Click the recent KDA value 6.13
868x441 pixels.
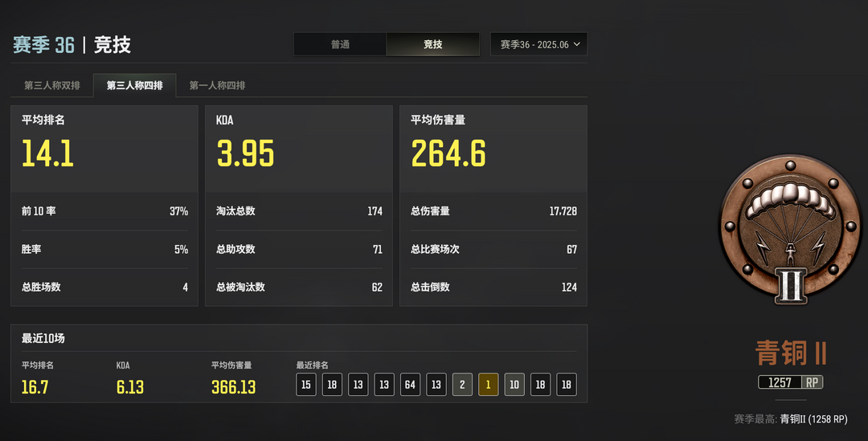coord(130,387)
